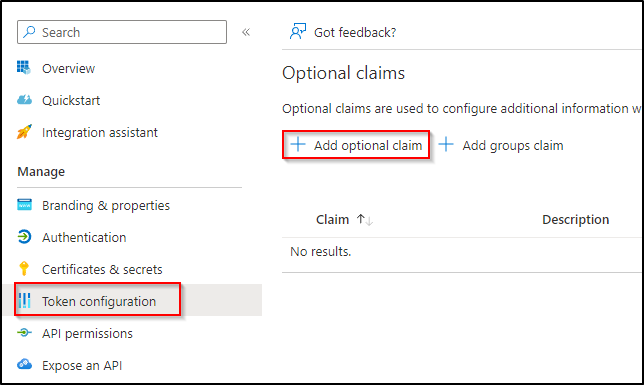Sort the table by Claim column arrows
Image resolution: width=644 pixels, height=385 pixels.
pos(365,220)
